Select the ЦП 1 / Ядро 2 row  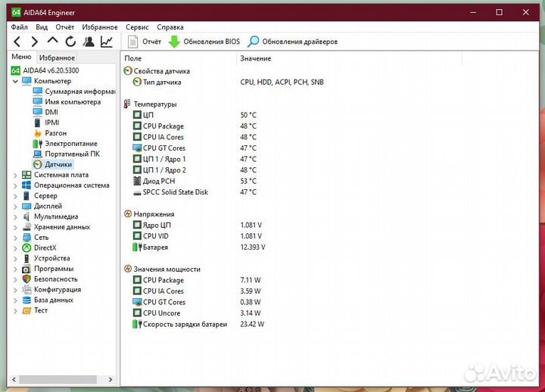(195, 170)
